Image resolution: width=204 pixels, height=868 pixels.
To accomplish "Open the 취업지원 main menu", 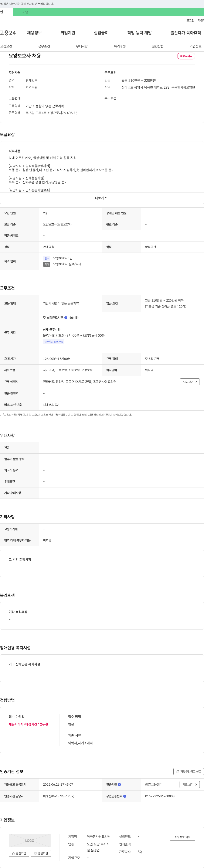I will coord(68,33).
